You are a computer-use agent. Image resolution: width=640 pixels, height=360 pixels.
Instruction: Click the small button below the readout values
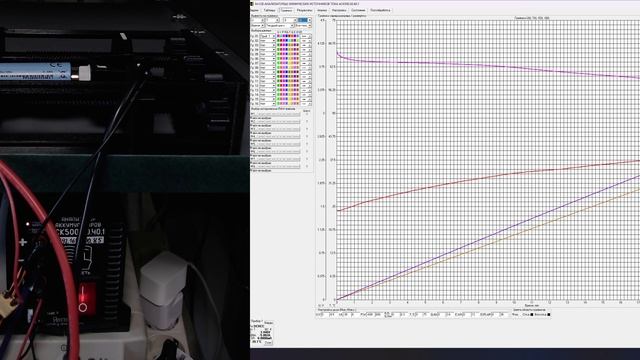coord(268,343)
